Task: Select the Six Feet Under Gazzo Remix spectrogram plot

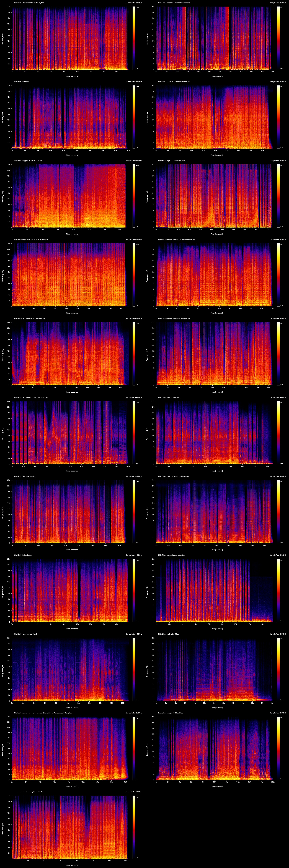Action: pos(214,354)
